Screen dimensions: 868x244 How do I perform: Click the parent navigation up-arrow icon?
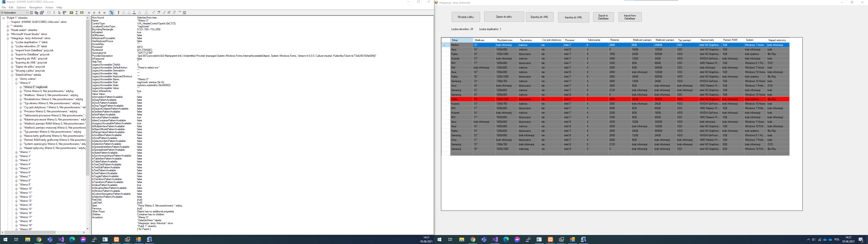[x=94, y=13]
